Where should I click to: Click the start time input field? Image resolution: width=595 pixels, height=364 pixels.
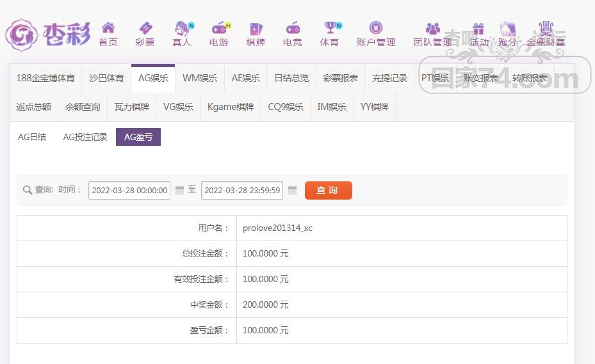point(129,190)
